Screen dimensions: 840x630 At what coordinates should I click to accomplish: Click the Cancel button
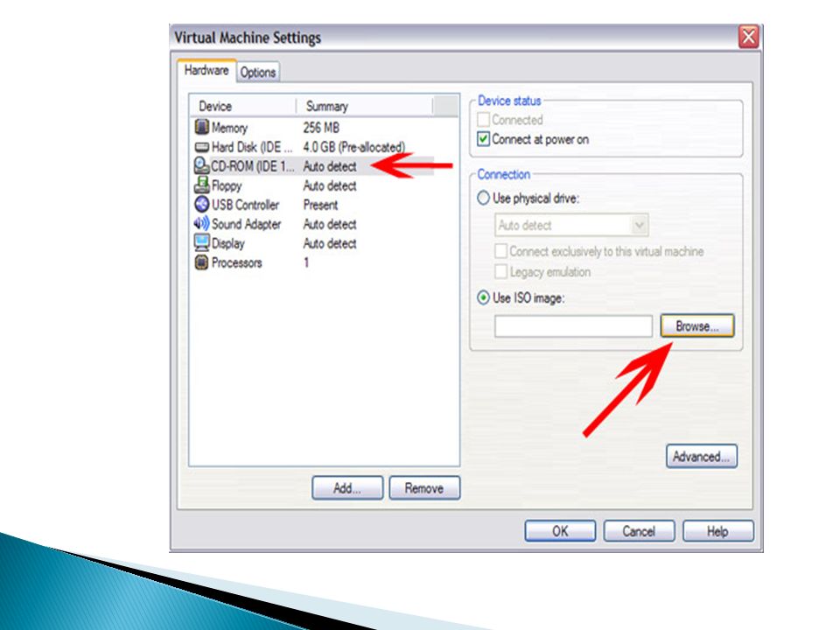(x=639, y=531)
